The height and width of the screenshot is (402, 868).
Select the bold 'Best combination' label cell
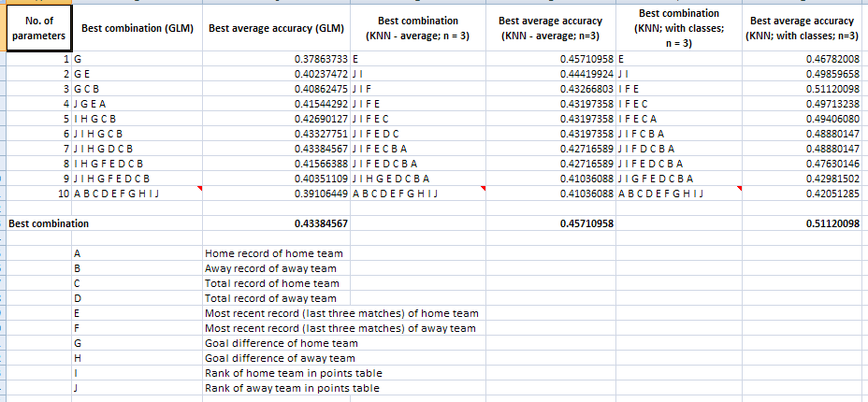point(49,224)
